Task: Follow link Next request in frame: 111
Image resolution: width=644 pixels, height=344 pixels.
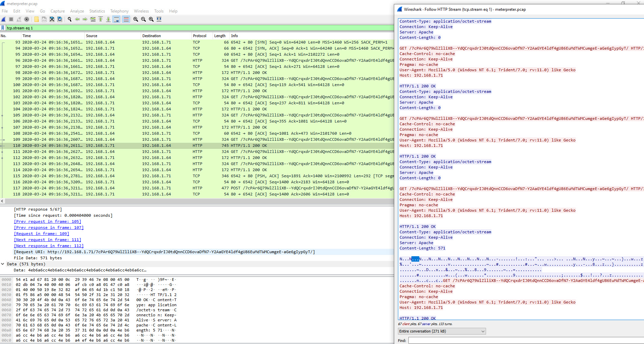Action: (x=48, y=240)
